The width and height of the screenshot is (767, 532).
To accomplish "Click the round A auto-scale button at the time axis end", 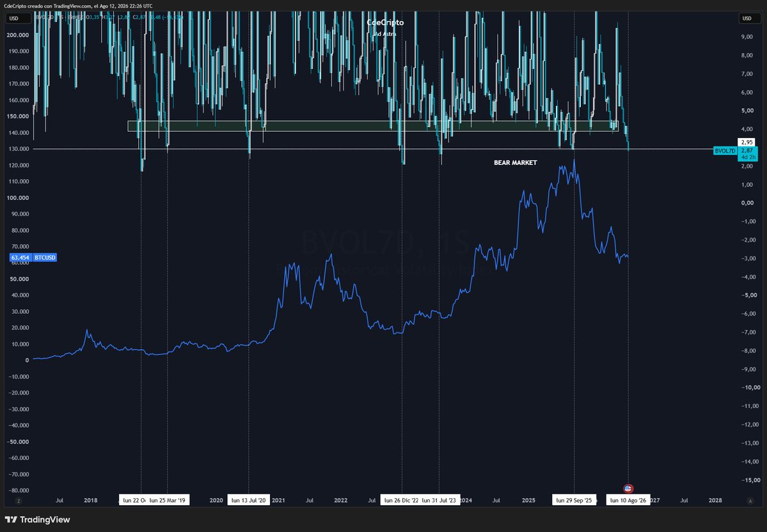I will pyautogui.click(x=750, y=501).
